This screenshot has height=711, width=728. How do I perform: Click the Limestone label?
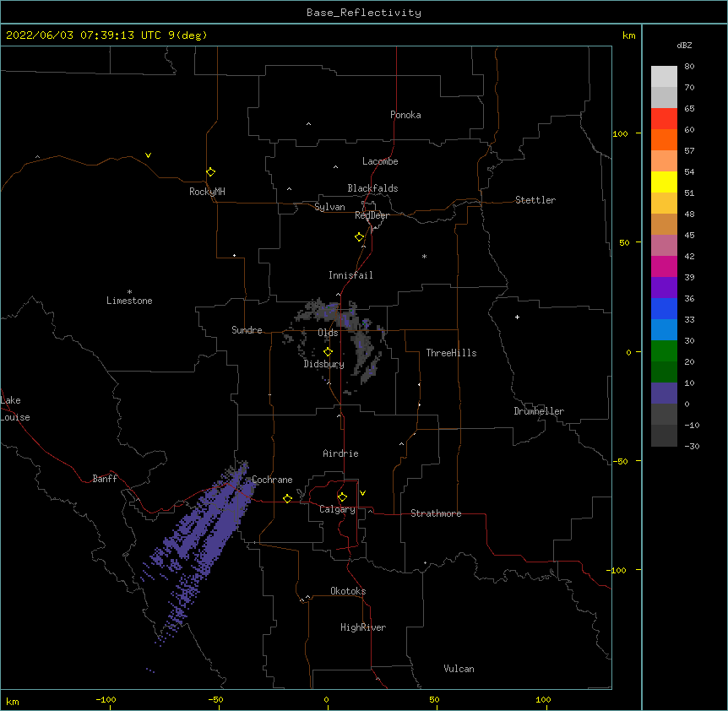(x=129, y=301)
